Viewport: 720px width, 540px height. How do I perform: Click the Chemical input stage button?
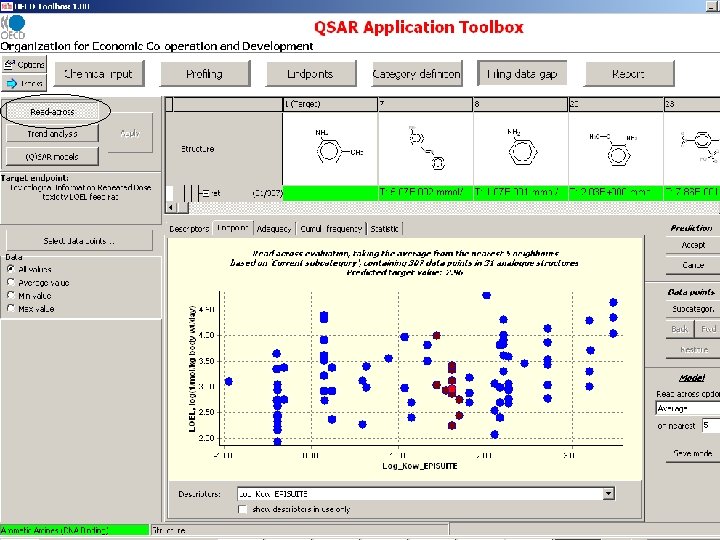(x=99, y=74)
